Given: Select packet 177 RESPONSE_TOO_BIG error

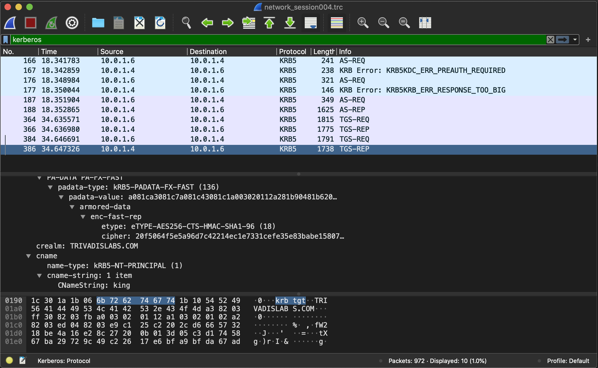Looking at the screenshot, I should pos(299,90).
